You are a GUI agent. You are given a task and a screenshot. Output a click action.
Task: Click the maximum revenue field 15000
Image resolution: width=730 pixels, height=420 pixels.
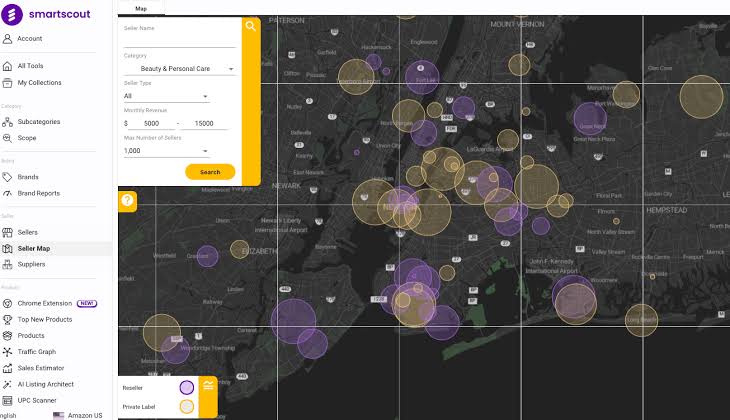pos(204,124)
